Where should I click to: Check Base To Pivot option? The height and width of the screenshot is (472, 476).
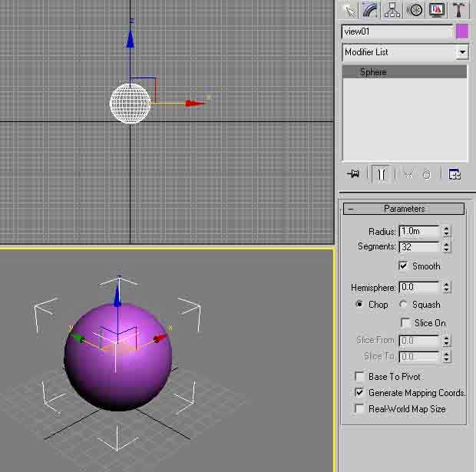(x=359, y=377)
